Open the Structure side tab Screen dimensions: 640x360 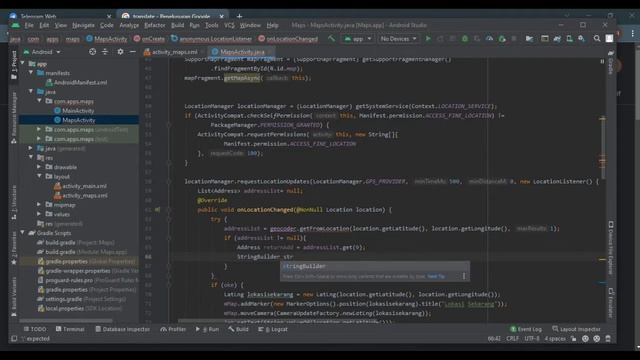click(14, 202)
